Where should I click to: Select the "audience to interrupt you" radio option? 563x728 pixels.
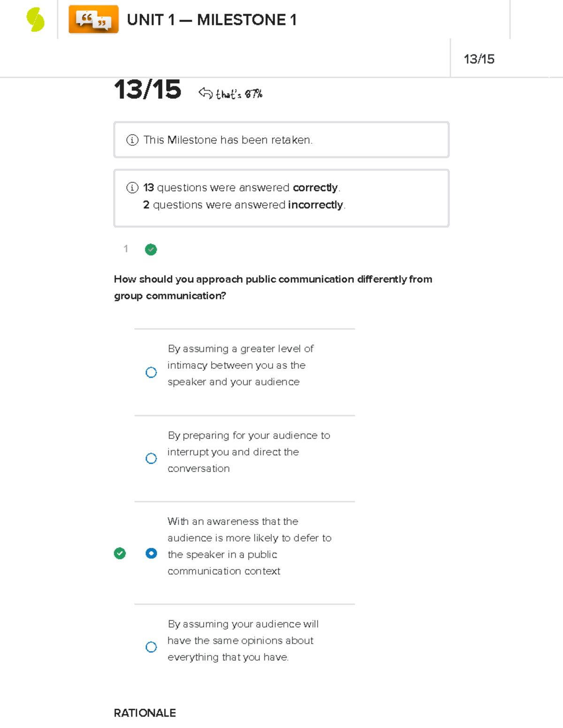tap(151, 458)
